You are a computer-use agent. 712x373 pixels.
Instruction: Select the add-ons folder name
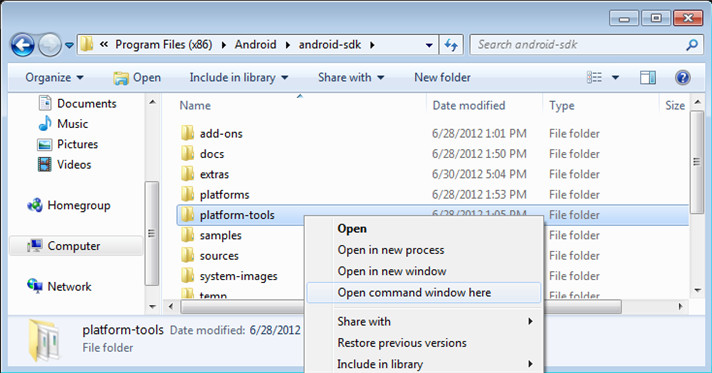click(x=221, y=134)
